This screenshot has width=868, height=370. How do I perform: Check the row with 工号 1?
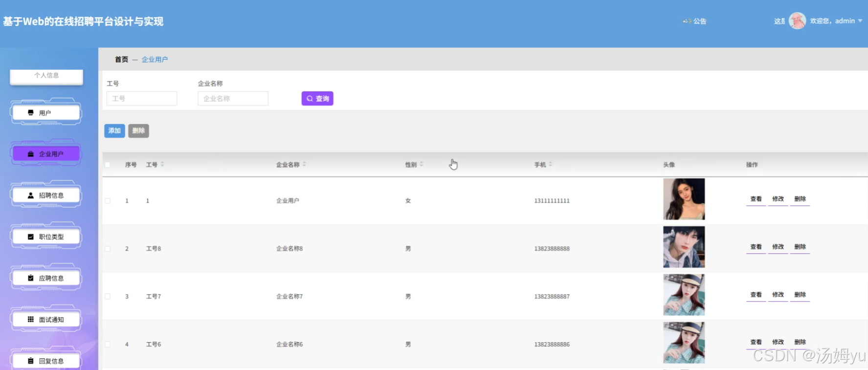point(108,201)
